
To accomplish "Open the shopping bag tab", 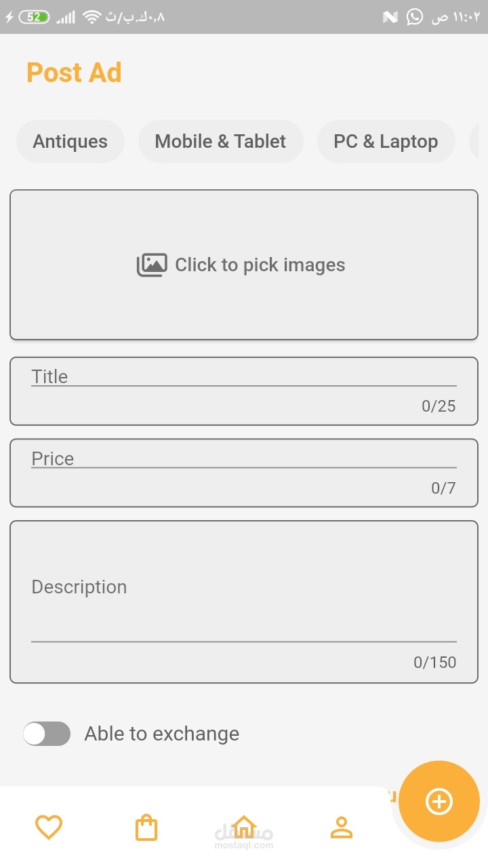I will point(146,827).
